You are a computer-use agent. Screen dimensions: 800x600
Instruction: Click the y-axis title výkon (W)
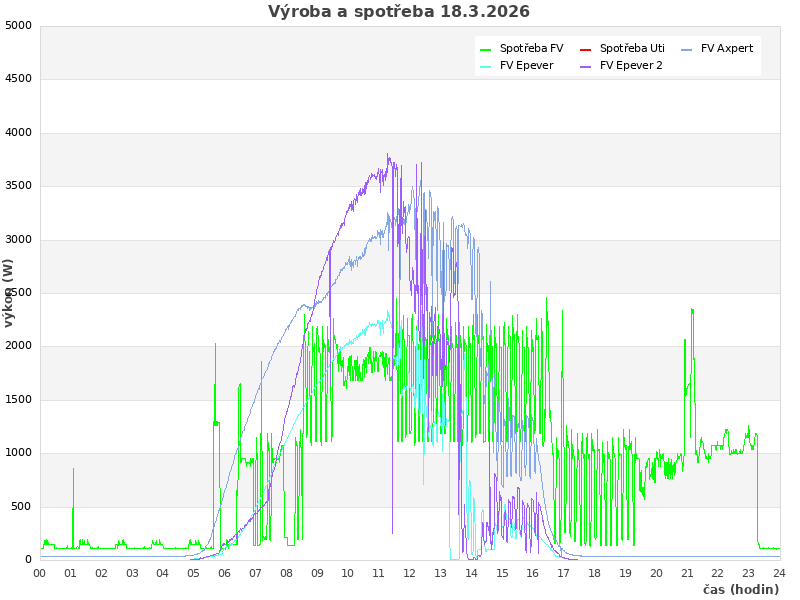[x=9, y=292]
